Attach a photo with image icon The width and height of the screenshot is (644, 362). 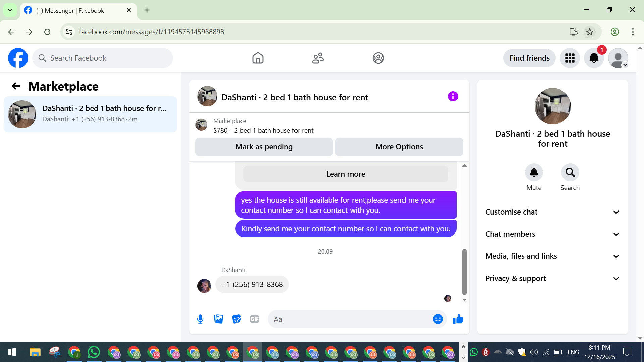click(x=218, y=319)
